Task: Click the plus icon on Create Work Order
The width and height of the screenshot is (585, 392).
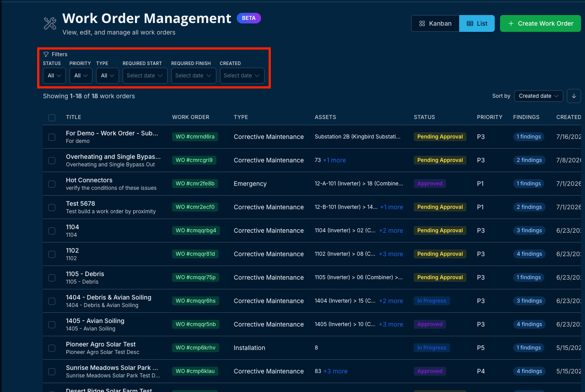Action: pyautogui.click(x=511, y=23)
